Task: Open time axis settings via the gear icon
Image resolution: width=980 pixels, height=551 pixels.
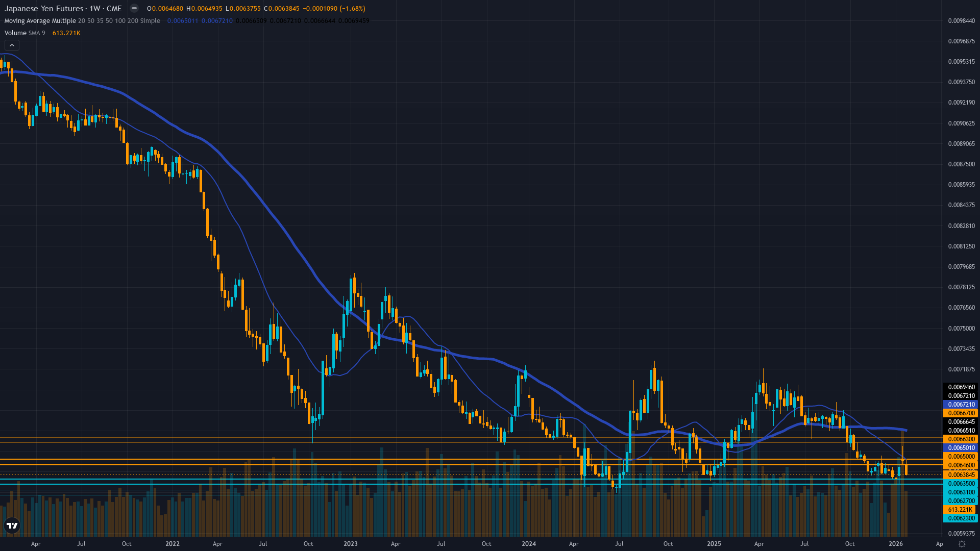Action: tap(961, 544)
